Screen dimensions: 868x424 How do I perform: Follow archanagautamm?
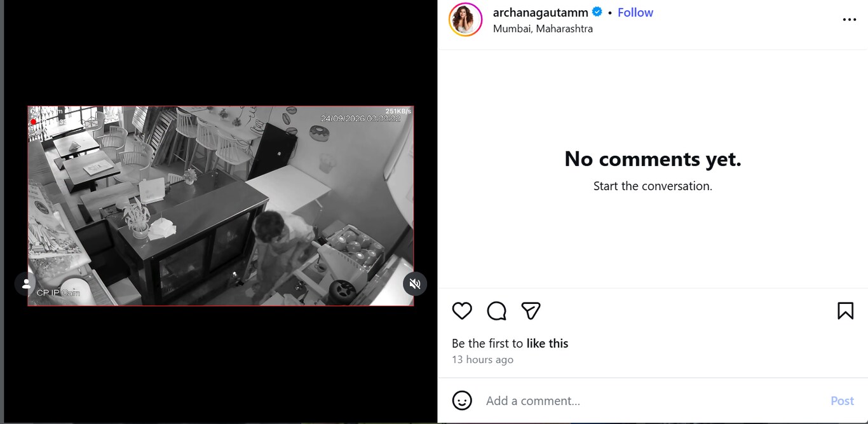coord(635,12)
